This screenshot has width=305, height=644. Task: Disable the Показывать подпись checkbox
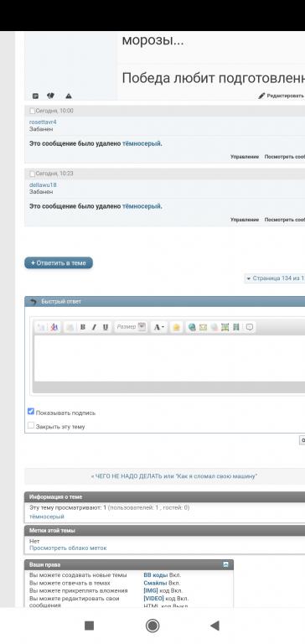click(31, 412)
